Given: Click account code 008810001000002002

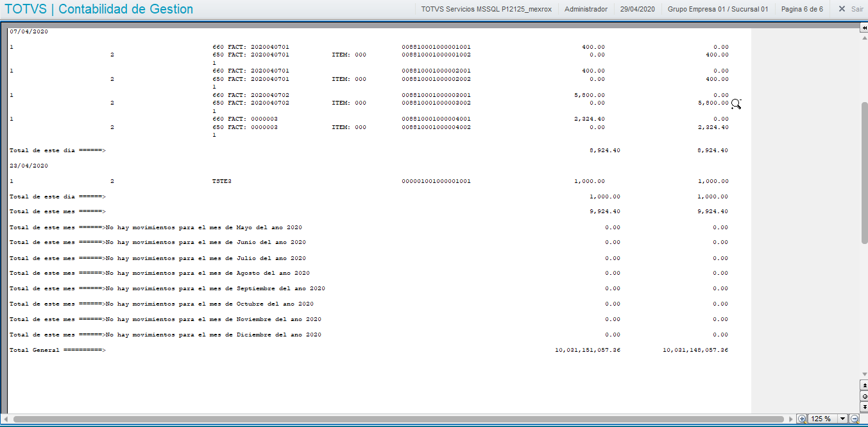Looking at the screenshot, I should click(436, 79).
